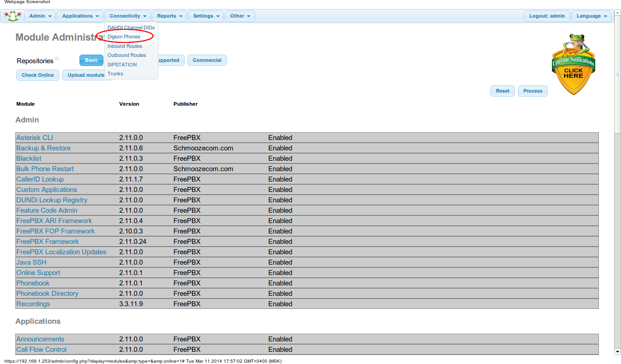The image size is (621, 364).
Task: Toggle the Basic repository button
Action: [91, 60]
